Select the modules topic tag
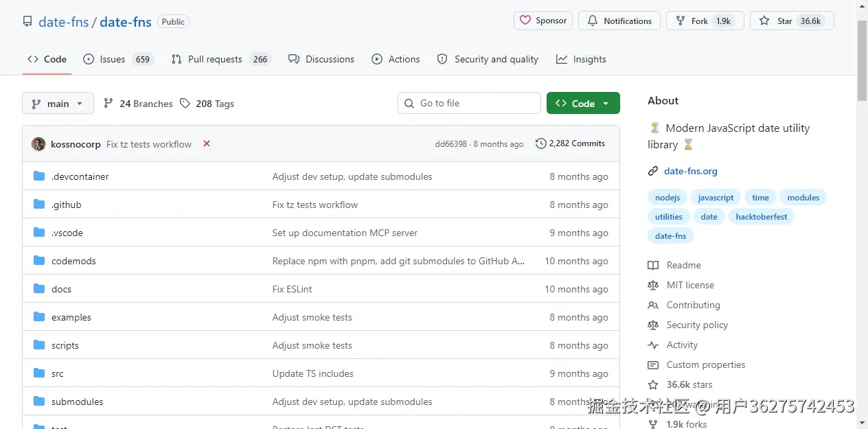 tap(803, 198)
